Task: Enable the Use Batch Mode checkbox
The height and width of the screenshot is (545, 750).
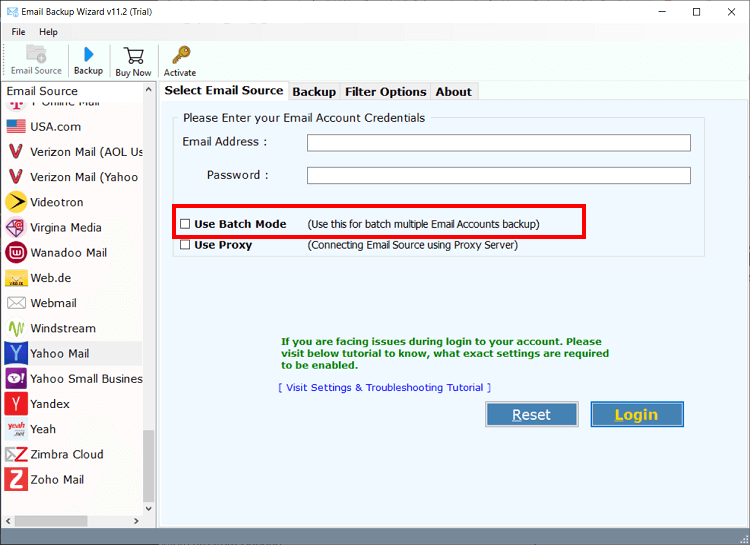Action: click(x=185, y=224)
